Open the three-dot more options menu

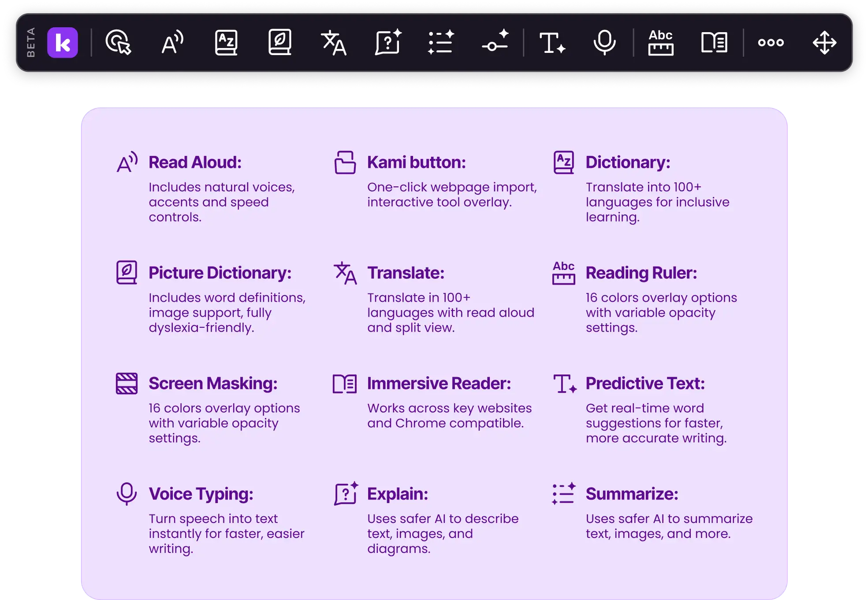coord(771,42)
